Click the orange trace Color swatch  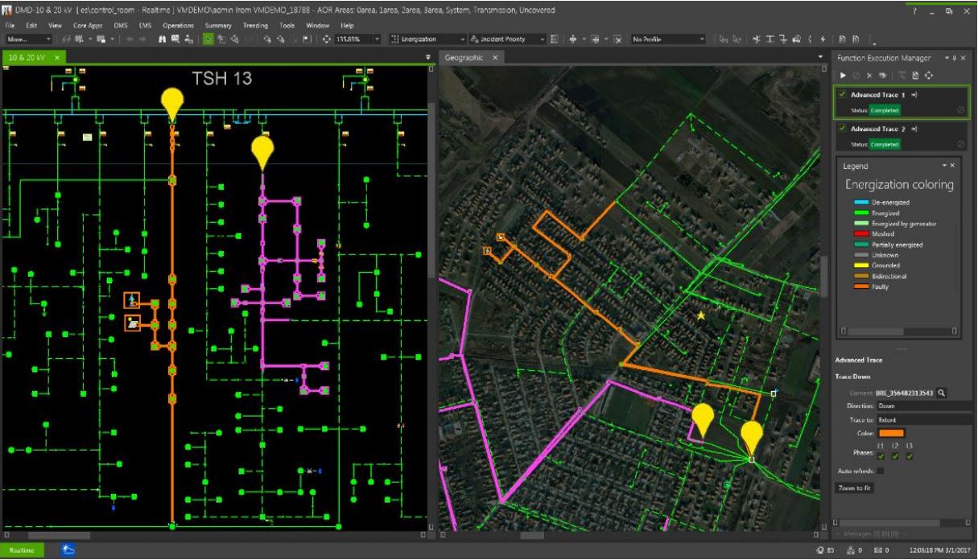[x=893, y=434]
